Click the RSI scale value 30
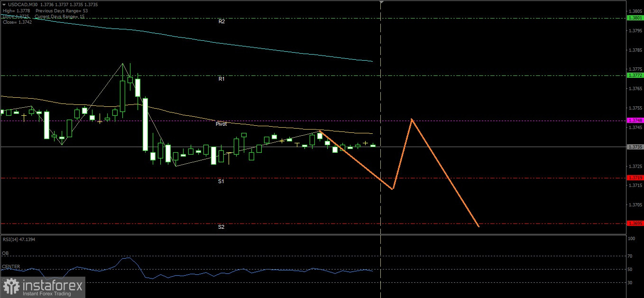 click(x=631, y=283)
